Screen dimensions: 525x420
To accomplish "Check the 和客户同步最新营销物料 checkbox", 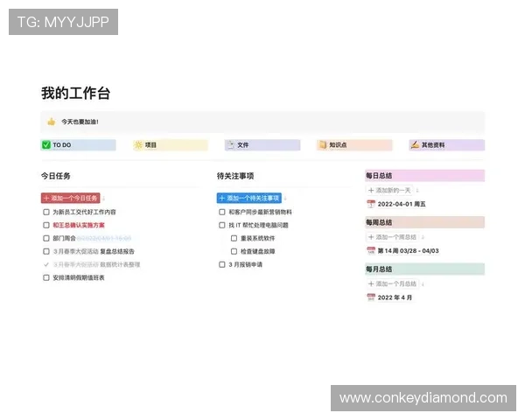I will tap(222, 212).
